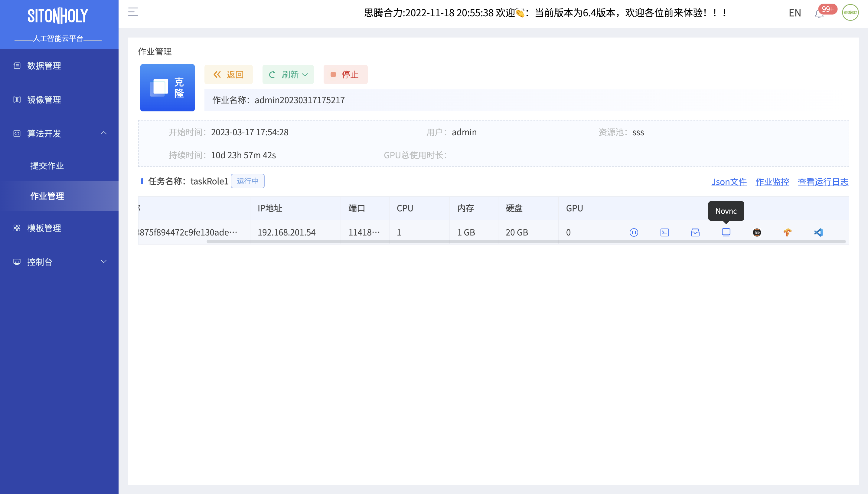Click the notification bell icon

(x=819, y=14)
